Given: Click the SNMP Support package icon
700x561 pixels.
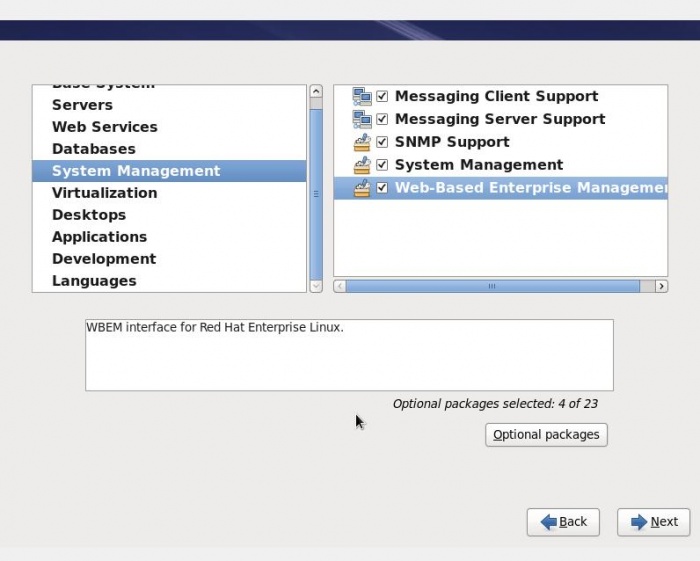Looking at the screenshot, I should tap(362, 142).
